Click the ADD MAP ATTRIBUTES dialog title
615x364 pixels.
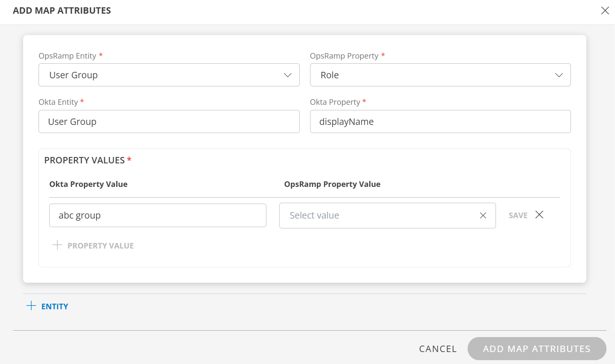click(x=62, y=10)
